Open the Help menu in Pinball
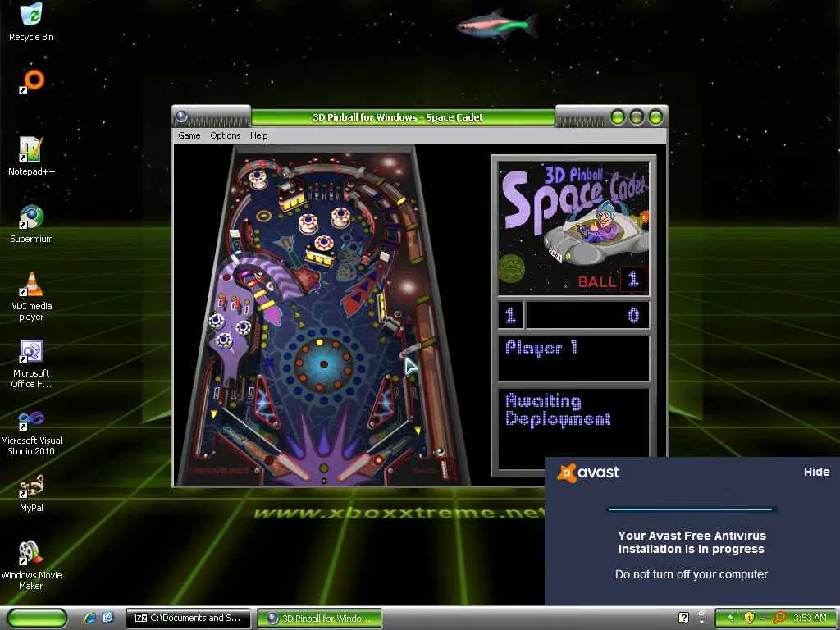This screenshot has height=630, width=840. (x=258, y=135)
